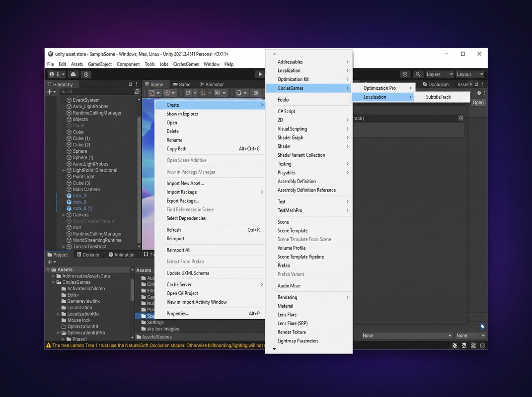Click the object picker circle icon

point(461,118)
